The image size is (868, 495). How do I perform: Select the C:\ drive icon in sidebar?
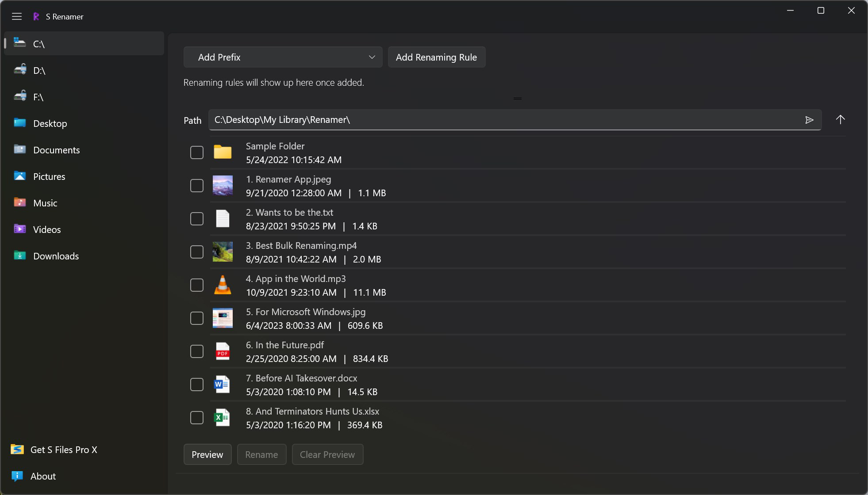pyautogui.click(x=19, y=42)
